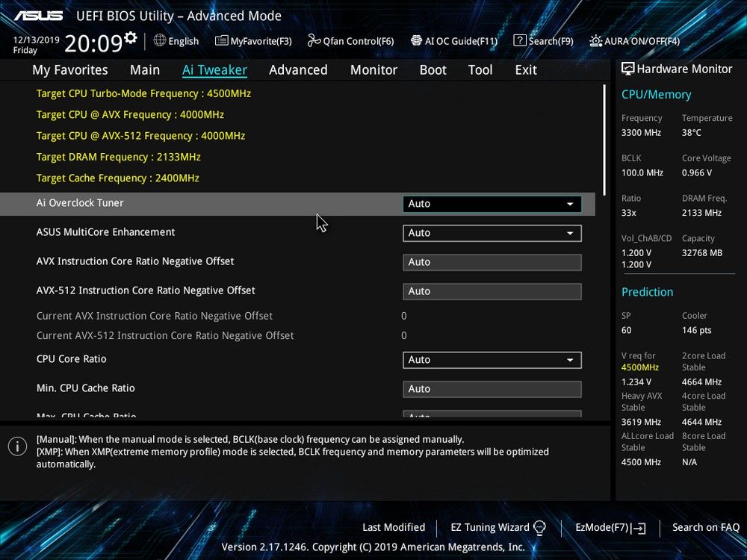Change language via English button
This screenshot has height=560, width=747.
(x=176, y=41)
